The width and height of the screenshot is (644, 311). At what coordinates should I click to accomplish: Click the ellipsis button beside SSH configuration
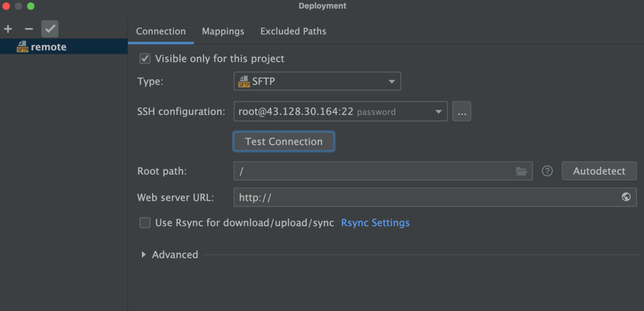click(x=462, y=111)
